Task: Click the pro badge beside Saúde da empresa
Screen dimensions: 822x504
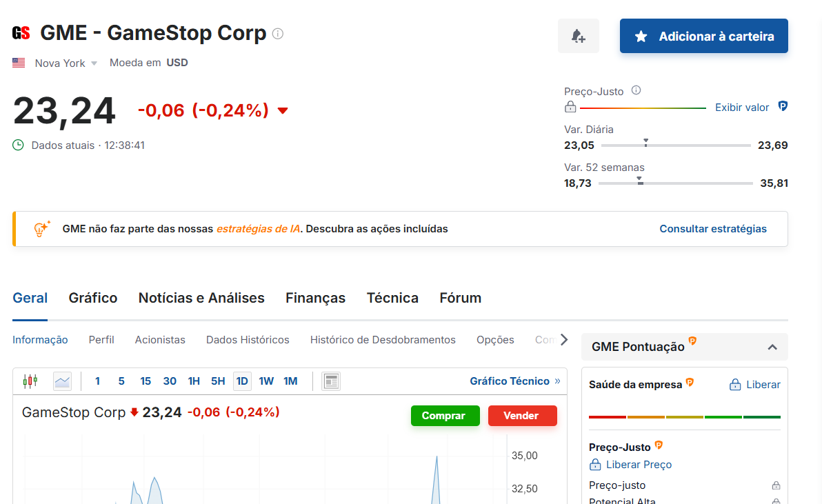Action: click(690, 383)
